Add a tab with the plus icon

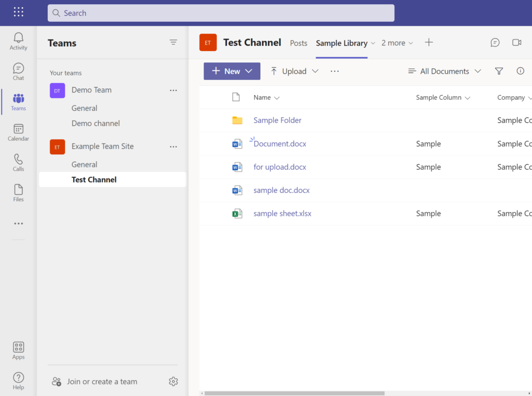[x=429, y=43]
